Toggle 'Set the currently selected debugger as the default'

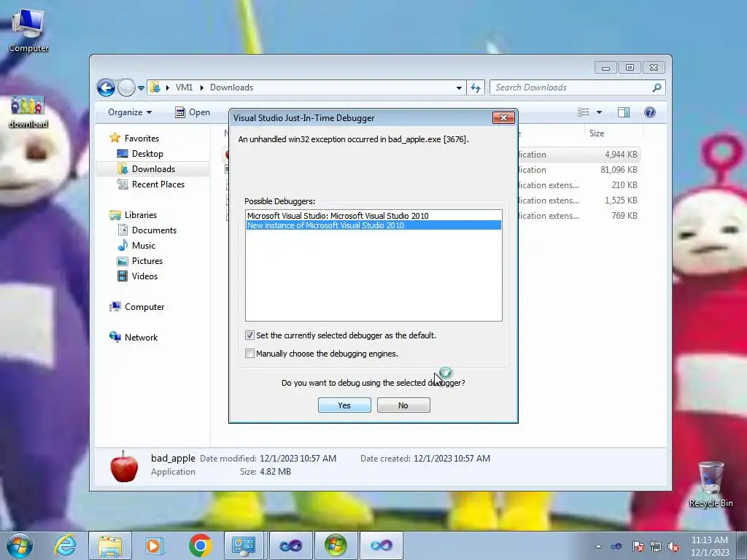[x=249, y=335]
